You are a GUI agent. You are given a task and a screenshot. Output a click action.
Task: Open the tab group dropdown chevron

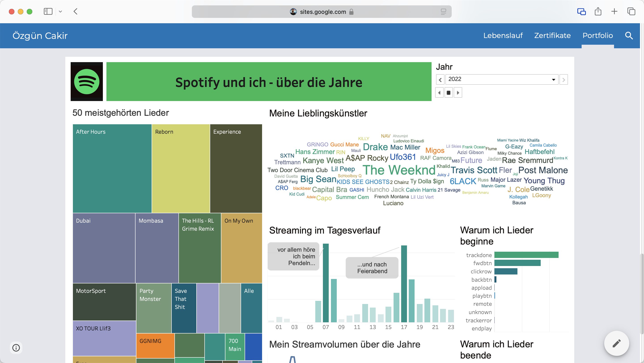[x=60, y=11]
